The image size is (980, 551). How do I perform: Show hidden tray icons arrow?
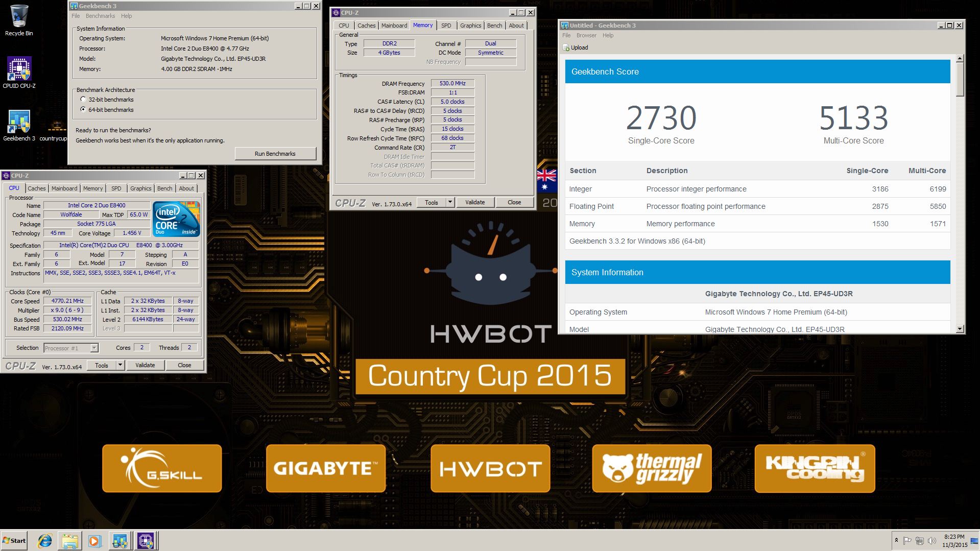(896, 540)
